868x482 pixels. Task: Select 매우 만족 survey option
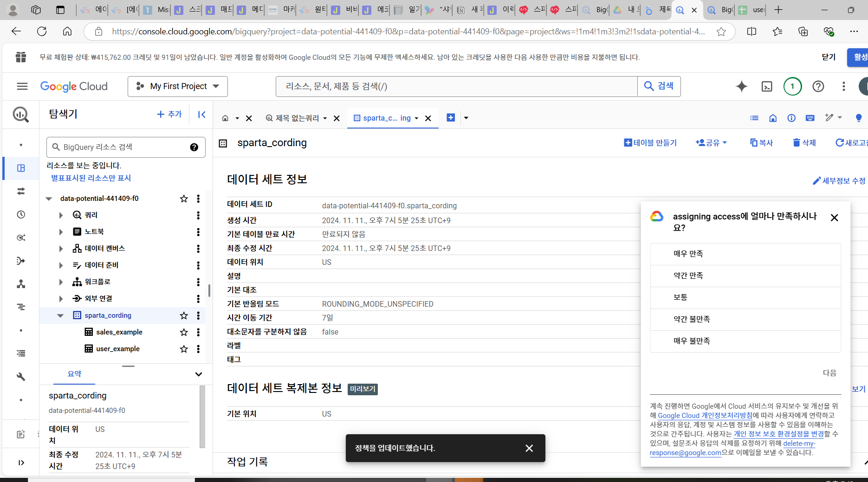pos(745,254)
